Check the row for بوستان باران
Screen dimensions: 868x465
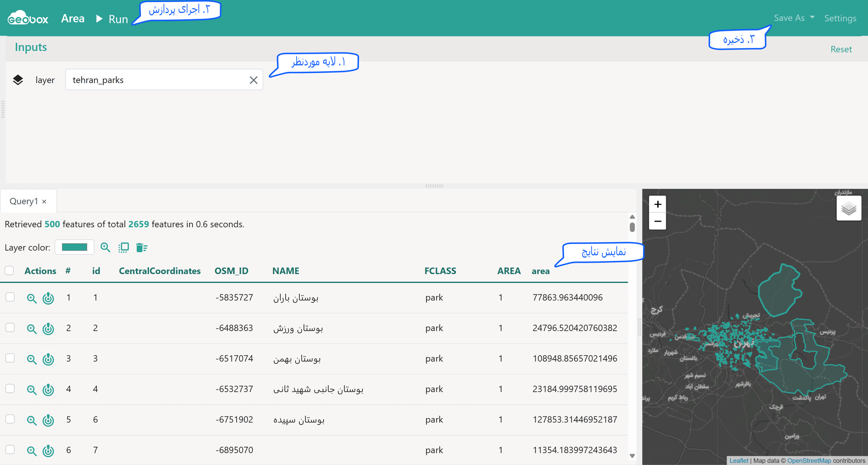pos(10,297)
